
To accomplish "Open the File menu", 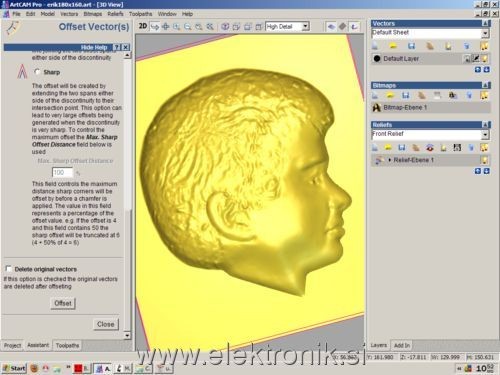I will click(x=16, y=14).
